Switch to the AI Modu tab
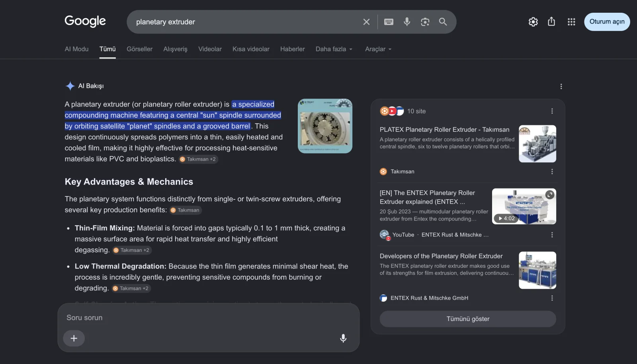Viewport: 637px width, 364px height. point(76,49)
